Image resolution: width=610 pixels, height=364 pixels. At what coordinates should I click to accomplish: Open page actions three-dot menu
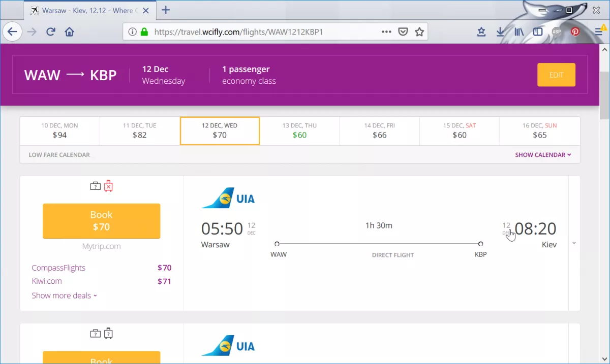click(386, 32)
